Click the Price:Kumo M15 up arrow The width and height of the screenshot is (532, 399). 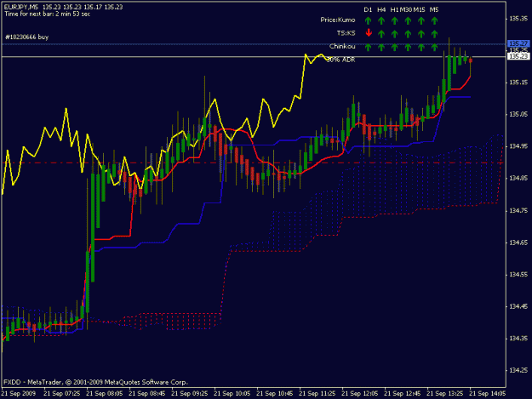tap(421, 20)
